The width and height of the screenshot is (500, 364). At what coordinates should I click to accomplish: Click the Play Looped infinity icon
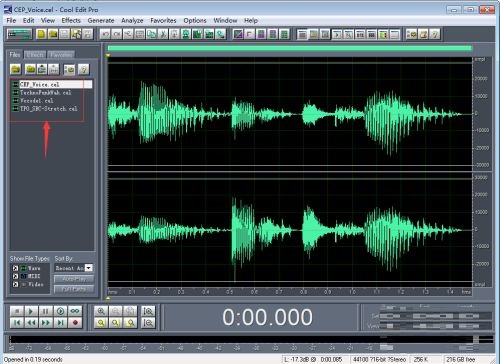[75, 311]
